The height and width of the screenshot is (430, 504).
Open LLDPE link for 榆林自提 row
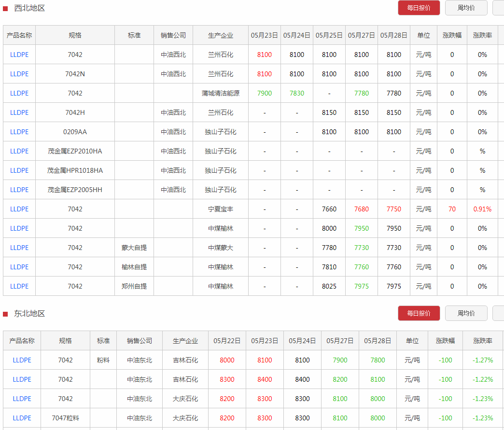[x=19, y=267]
